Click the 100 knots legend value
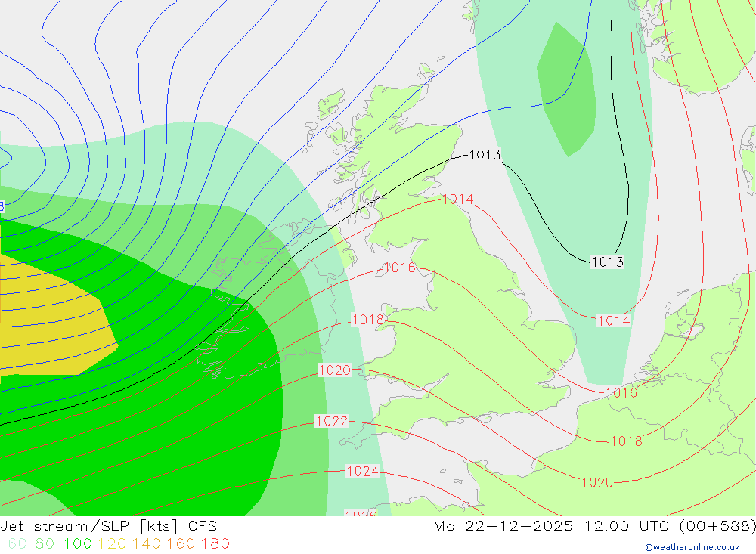 [x=78, y=544]
